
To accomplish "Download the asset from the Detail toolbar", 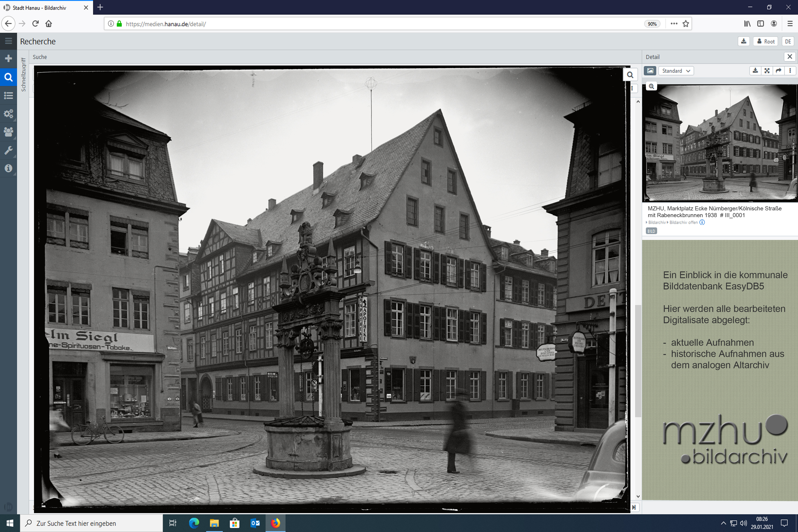I will pos(755,70).
